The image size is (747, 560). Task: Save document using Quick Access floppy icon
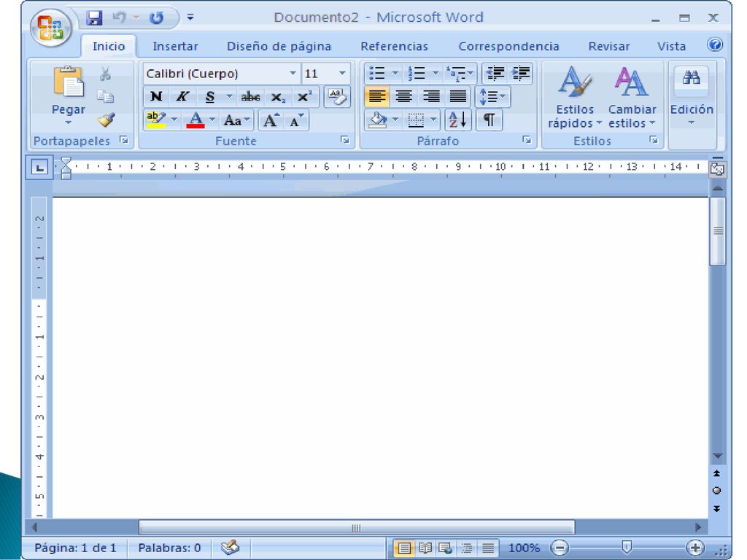94,18
